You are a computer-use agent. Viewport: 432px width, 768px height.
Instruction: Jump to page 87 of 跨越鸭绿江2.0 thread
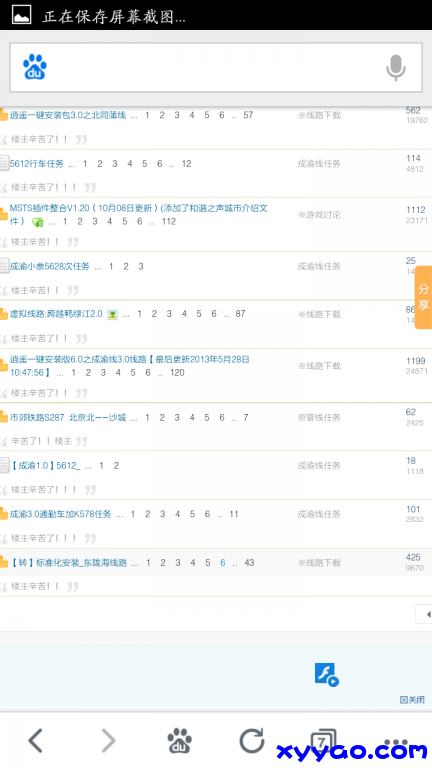240,313
